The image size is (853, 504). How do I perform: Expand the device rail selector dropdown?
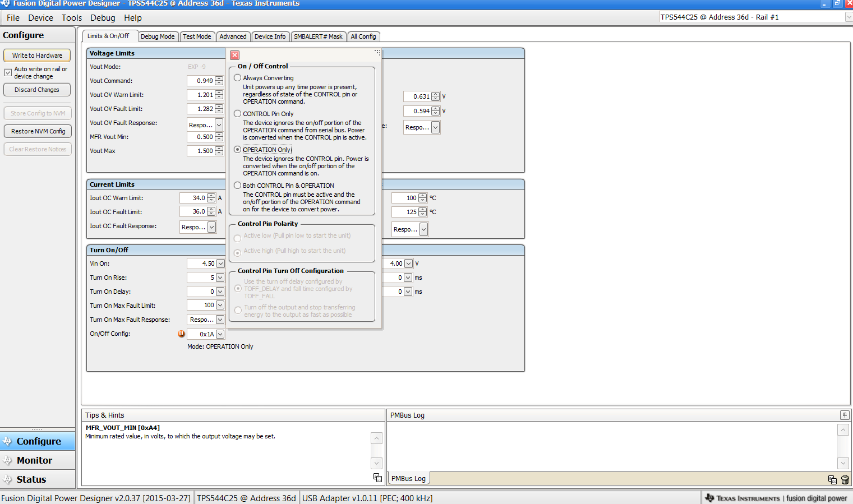(x=848, y=17)
